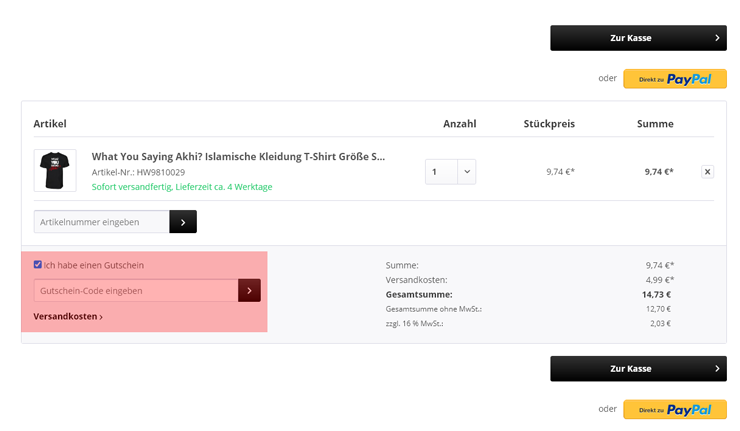
Task: Submit voucher code with arrow button
Action: click(249, 291)
